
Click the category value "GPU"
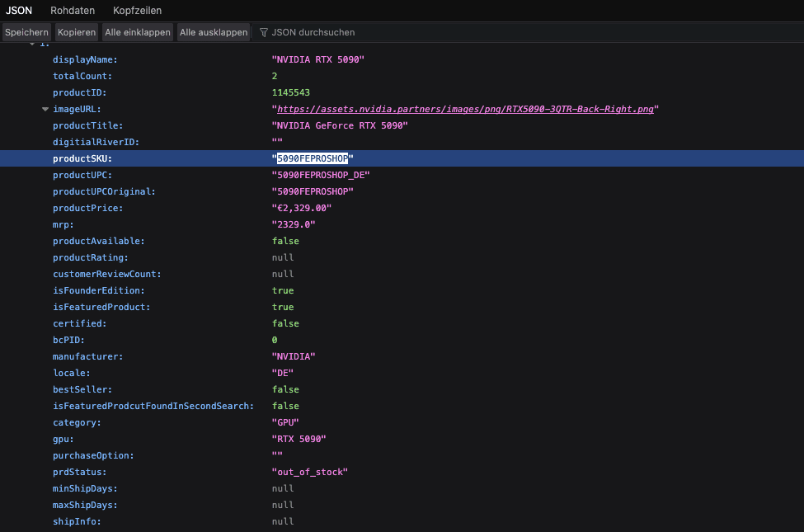point(285,423)
